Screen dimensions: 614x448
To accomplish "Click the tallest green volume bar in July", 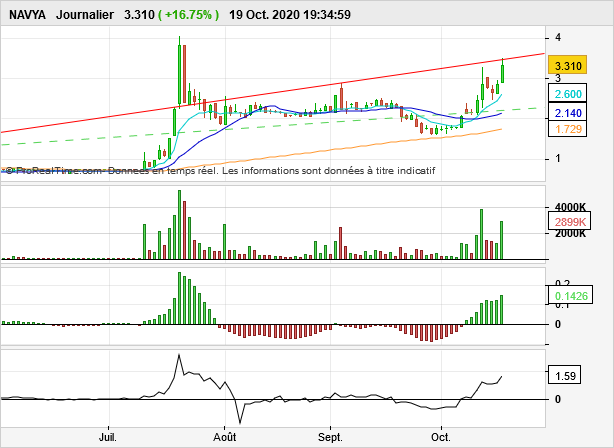I will point(179,225).
